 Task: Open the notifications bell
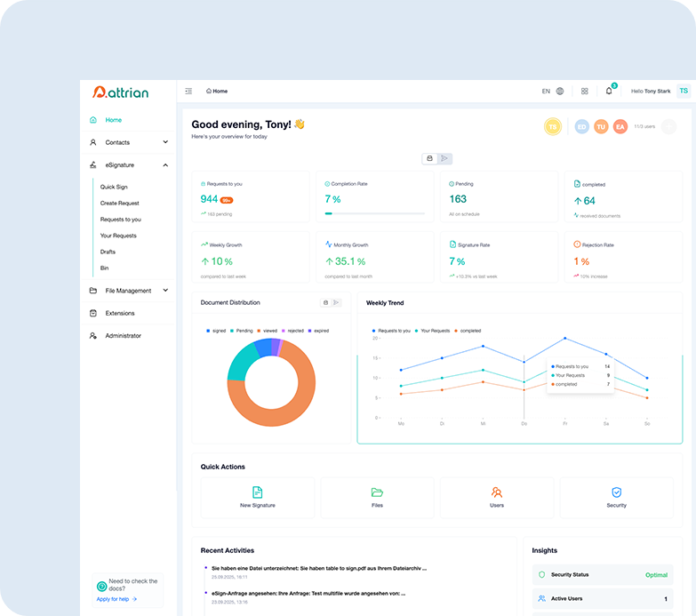coord(609,91)
